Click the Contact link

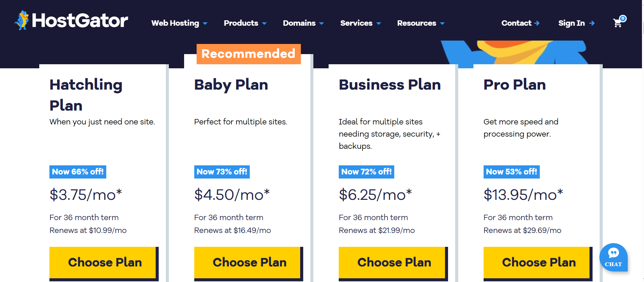(516, 23)
